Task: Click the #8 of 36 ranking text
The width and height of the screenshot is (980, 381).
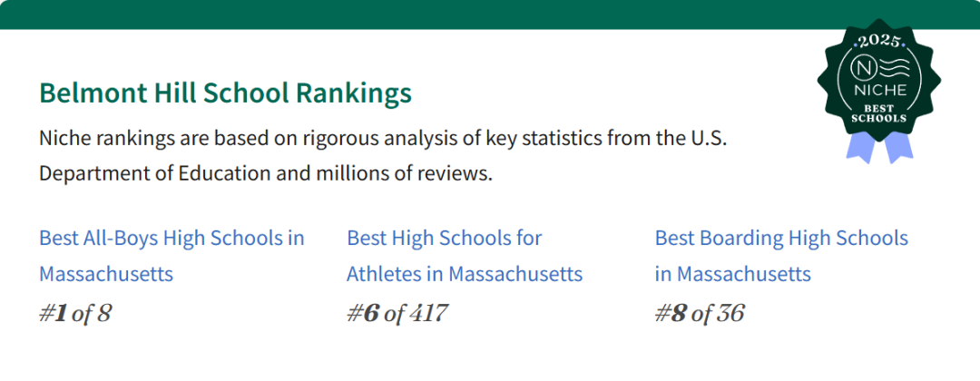Action: click(700, 314)
